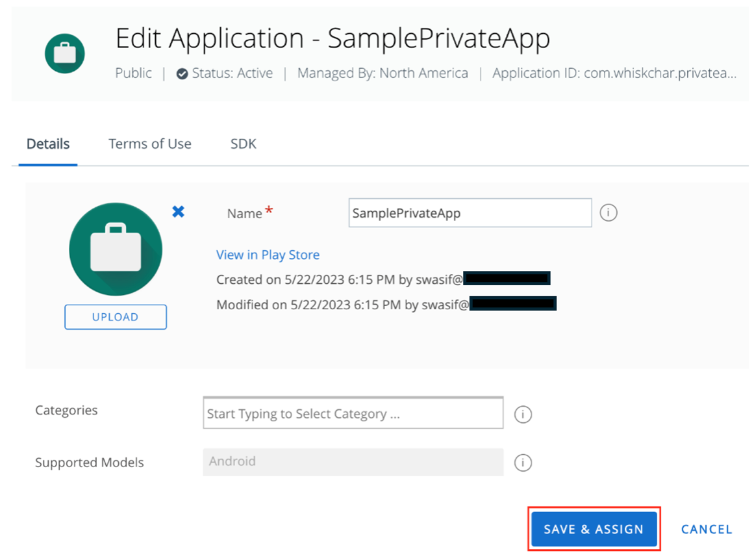Viewport: 752px width, 560px height.
Task: Open View in Play Store link
Action: pyautogui.click(x=268, y=255)
